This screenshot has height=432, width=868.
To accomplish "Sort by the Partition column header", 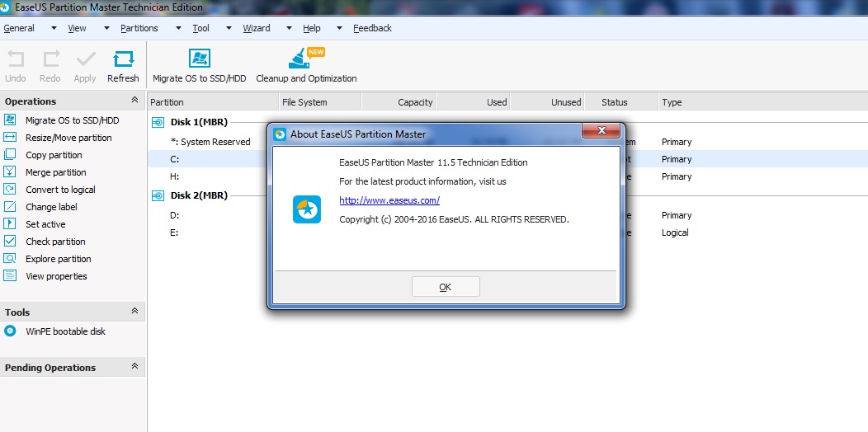I will coord(213,102).
